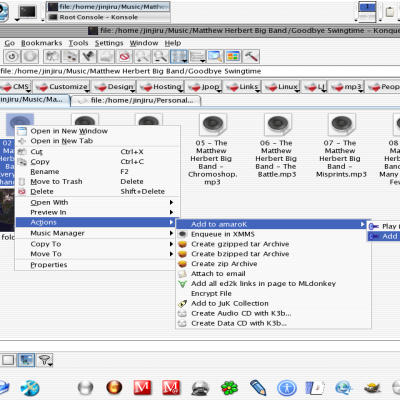
Task: Choose Create bzipped tar Archive
Action: (x=273, y=254)
